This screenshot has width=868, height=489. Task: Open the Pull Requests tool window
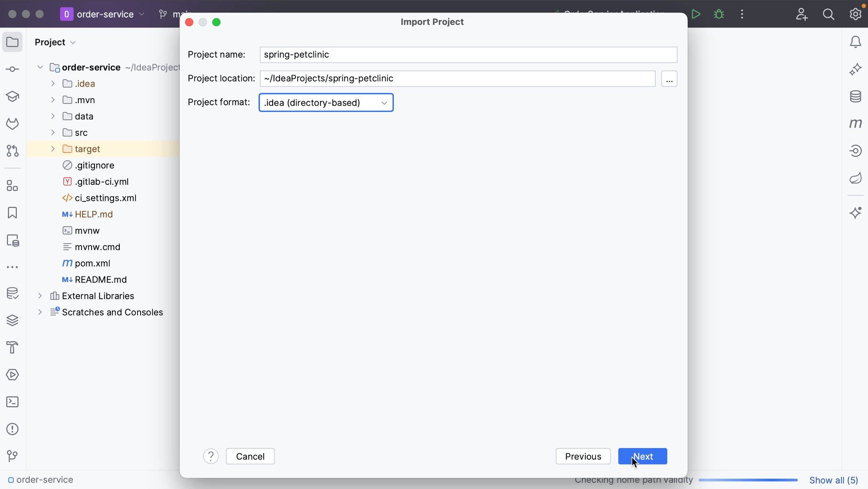pos(12,151)
